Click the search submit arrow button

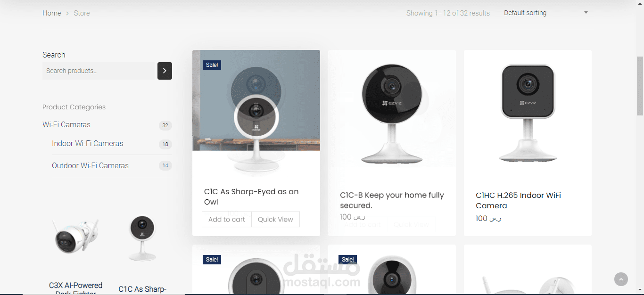coord(165,71)
